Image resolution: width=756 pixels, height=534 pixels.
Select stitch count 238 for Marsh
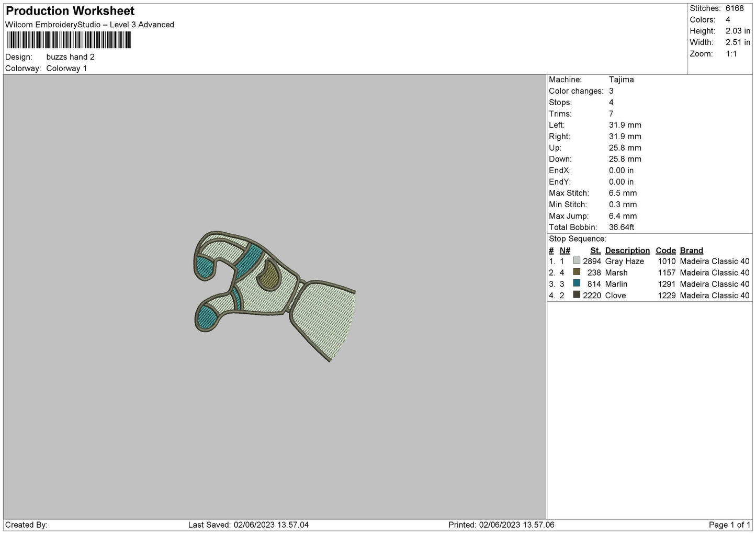click(x=594, y=273)
